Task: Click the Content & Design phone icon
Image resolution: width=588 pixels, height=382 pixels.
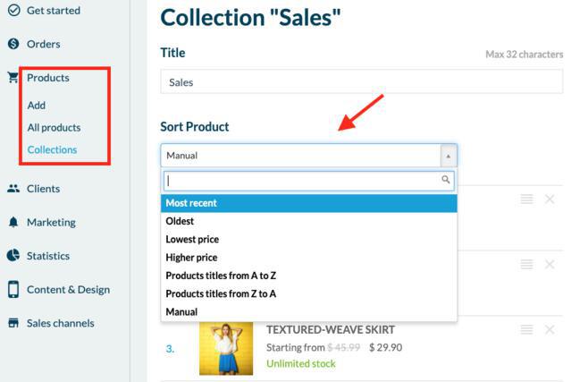Action: tap(13, 289)
